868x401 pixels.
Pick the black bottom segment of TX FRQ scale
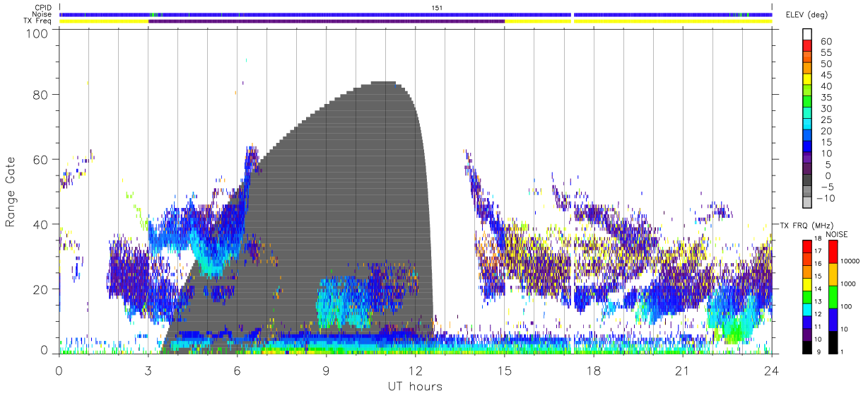pyautogui.click(x=807, y=347)
